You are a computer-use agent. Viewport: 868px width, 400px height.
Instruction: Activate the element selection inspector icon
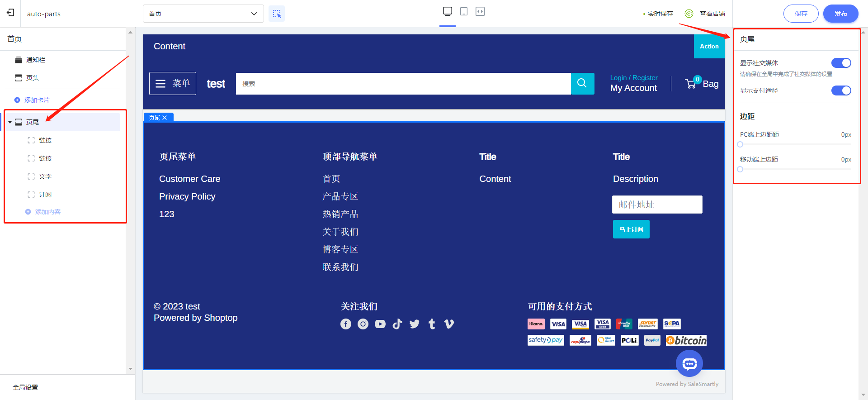[x=277, y=14]
